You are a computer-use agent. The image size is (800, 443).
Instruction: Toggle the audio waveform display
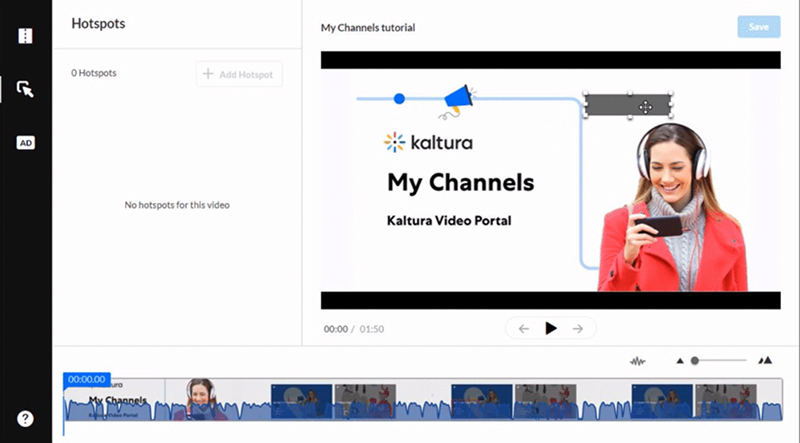click(x=637, y=360)
